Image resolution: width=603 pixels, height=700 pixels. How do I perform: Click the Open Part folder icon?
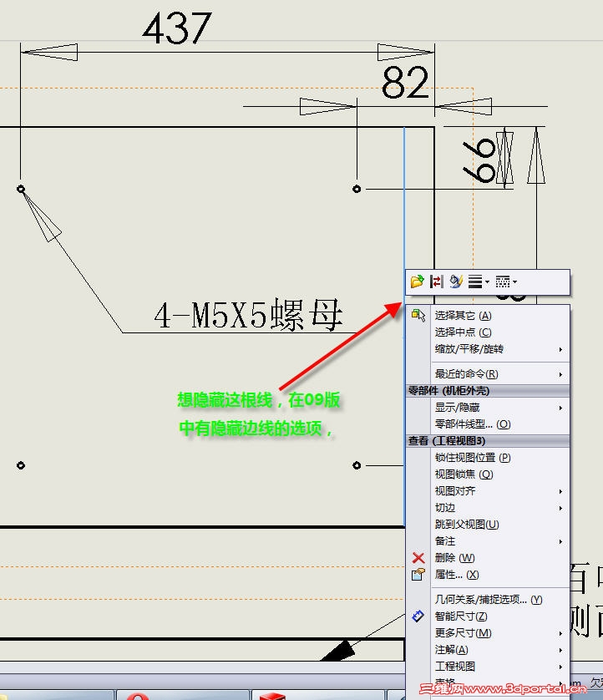coord(417,282)
